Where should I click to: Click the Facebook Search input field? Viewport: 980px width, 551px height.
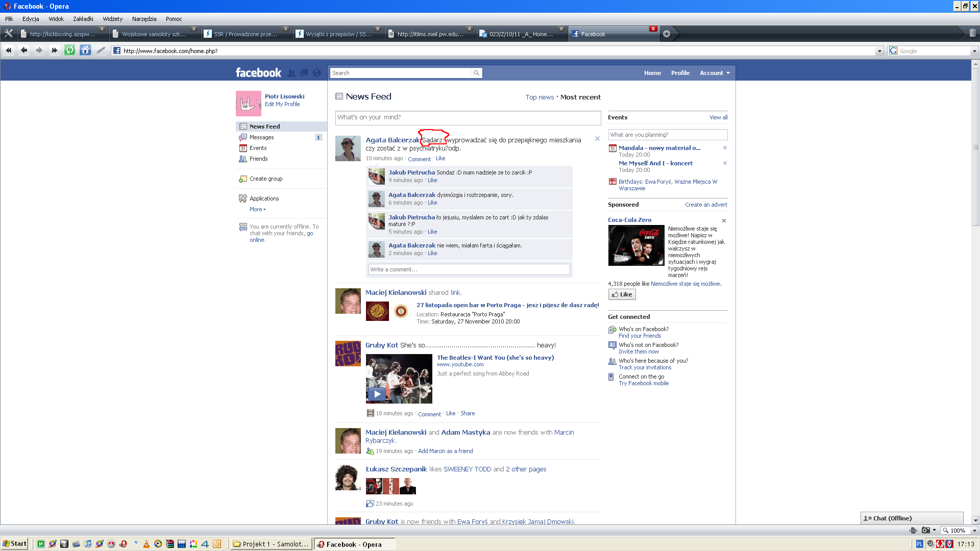click(x=401, y=73)
